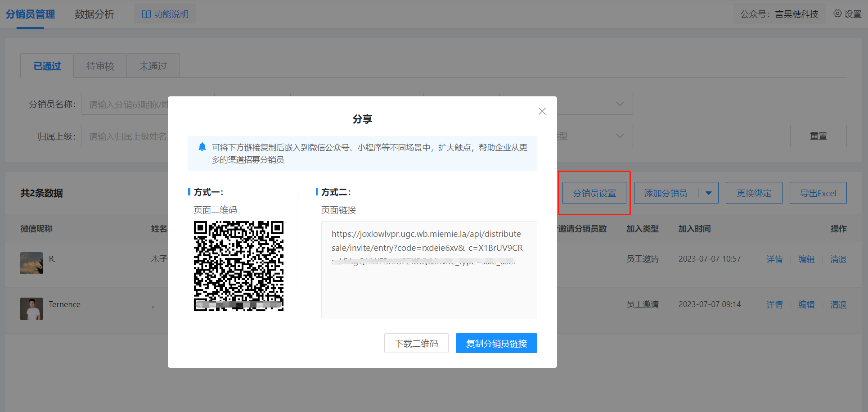Click the 邀请分销员数 column header
This screenshot has width=868, height=412.
point(582,229)
